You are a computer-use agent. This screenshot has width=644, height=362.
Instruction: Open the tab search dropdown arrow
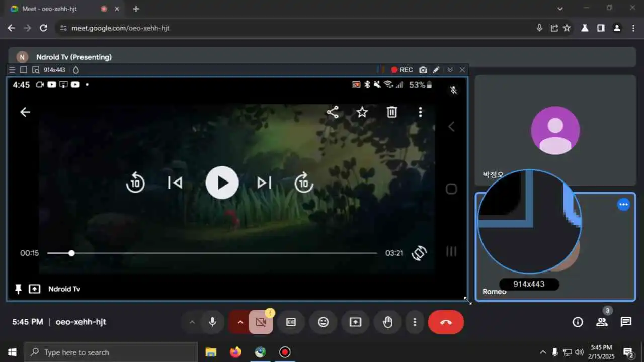coord(560,9)
